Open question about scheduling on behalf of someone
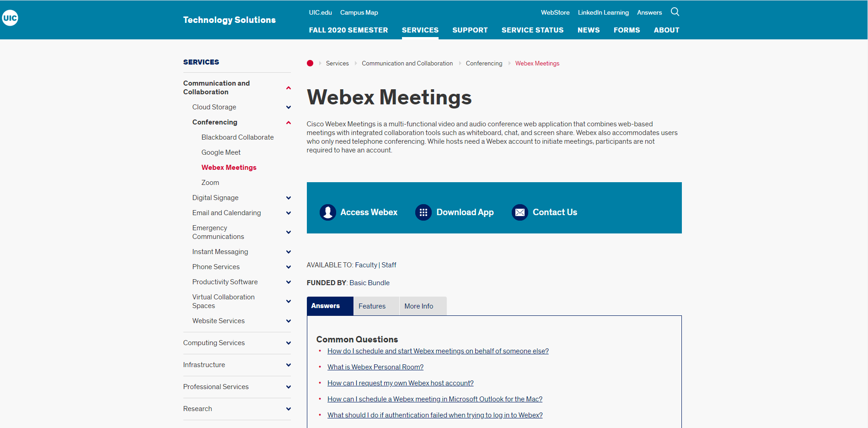The width and height of the screenshot is (868, 428). (438, 351)
